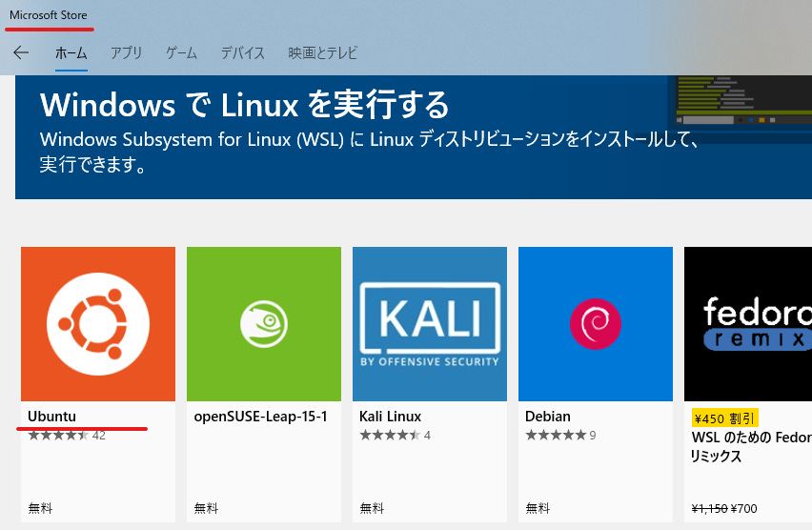This screenshot has height=530, width=812.
Task: Open the デバイス tab
Action: pos(242,52)
